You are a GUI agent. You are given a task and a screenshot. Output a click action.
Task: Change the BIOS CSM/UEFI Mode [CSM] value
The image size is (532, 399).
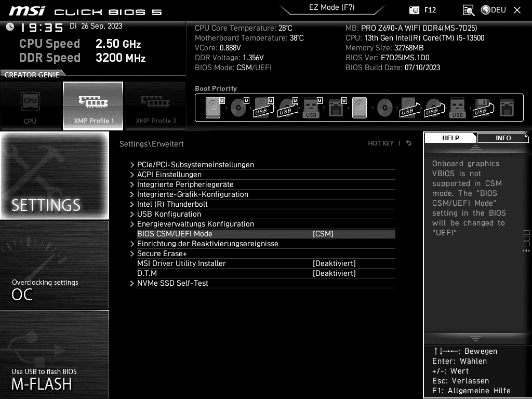click(323, 234)
